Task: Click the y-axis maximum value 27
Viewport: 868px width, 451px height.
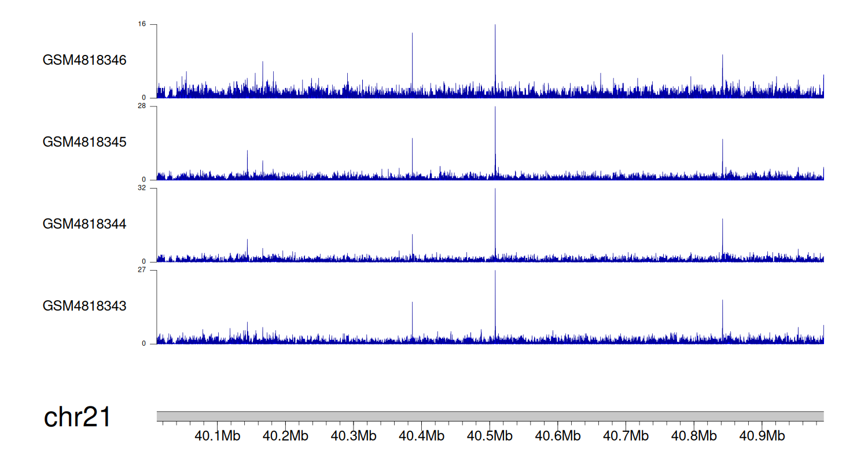Action: coord(142,270)
